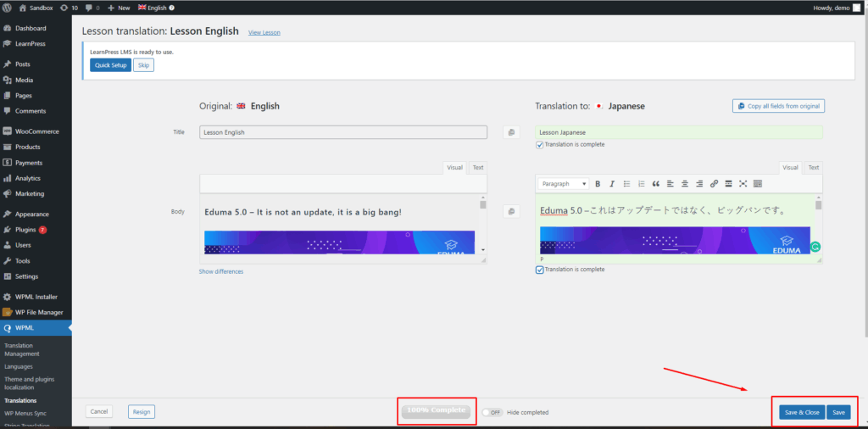Align text left in translation editor
This screenshot has width=868, height=429.
coord(670,184)
